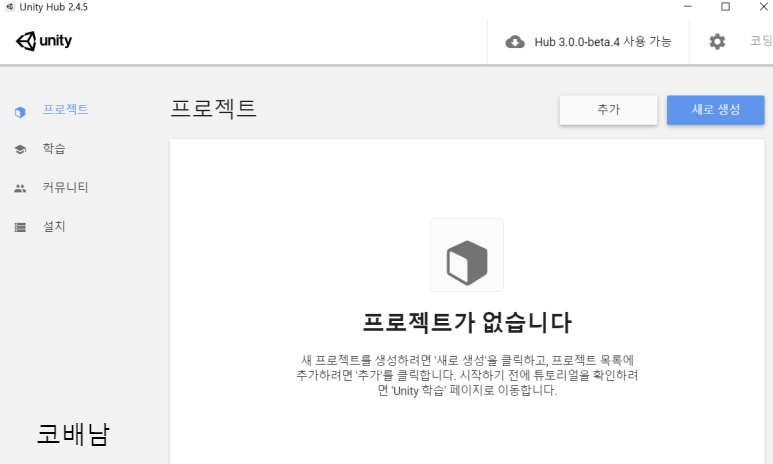Click the 설치 list icon in sidebar
The image size is (773, 464).
pos(20,227)
